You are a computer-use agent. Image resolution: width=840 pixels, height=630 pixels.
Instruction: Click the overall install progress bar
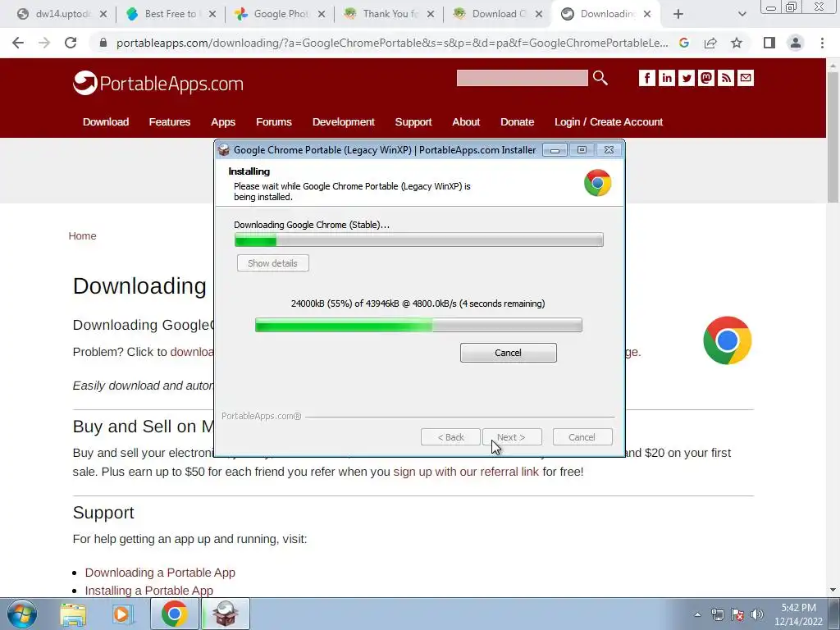tap(419, 240)
